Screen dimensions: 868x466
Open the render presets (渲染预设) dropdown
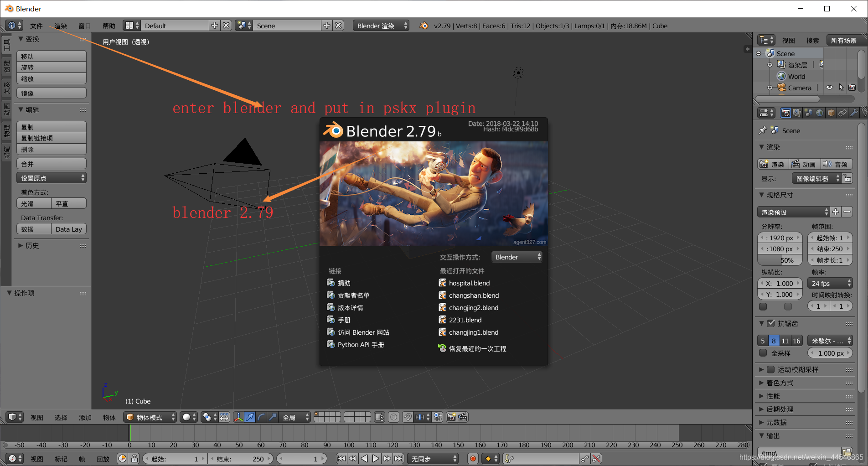793,212
